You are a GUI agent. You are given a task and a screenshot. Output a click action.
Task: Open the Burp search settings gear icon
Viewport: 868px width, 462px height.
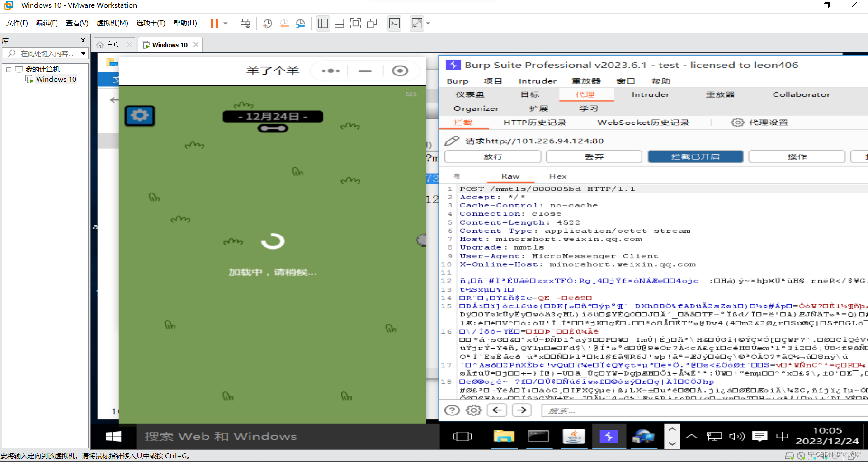[474, 410]
